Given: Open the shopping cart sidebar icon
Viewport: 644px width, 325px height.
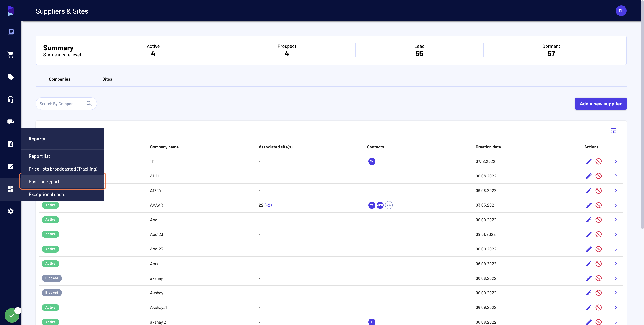Looking at the screenshot, I should (x=11, y=55).
